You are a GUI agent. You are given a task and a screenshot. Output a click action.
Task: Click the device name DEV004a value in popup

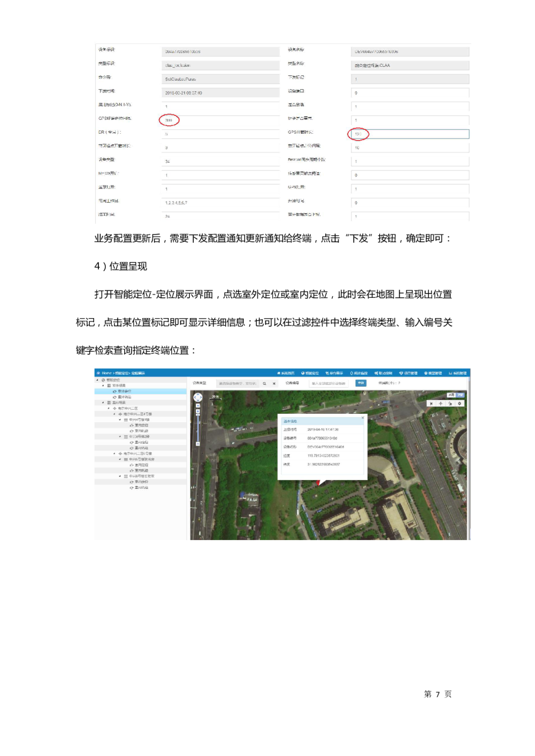click(x=325, y=447)
